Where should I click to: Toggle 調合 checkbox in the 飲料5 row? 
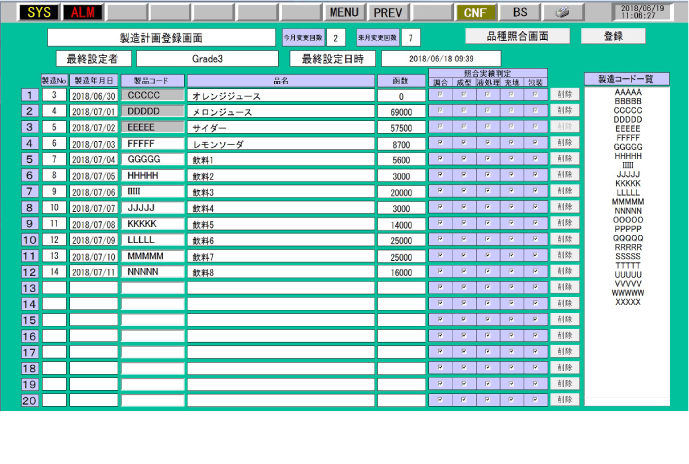(440, 223)
